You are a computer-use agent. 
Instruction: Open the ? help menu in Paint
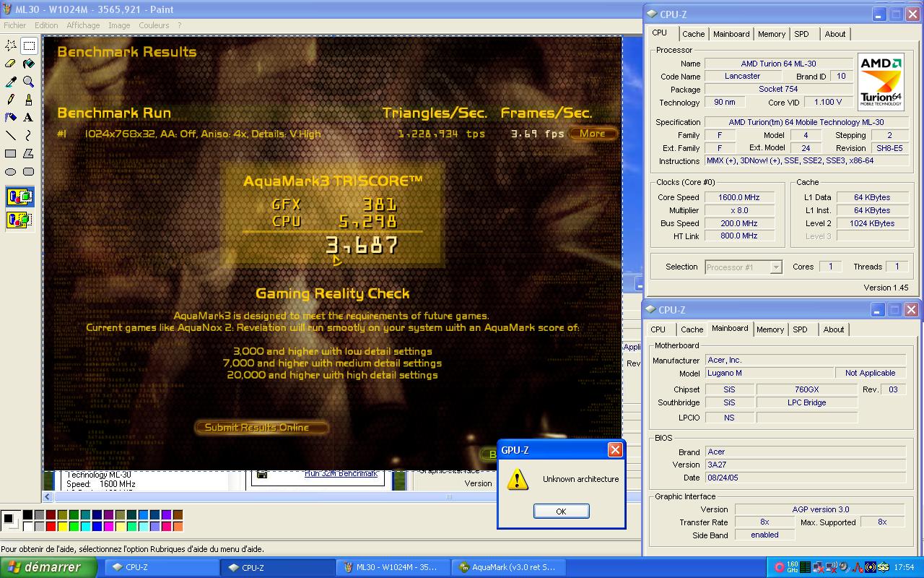pos(180,25)
